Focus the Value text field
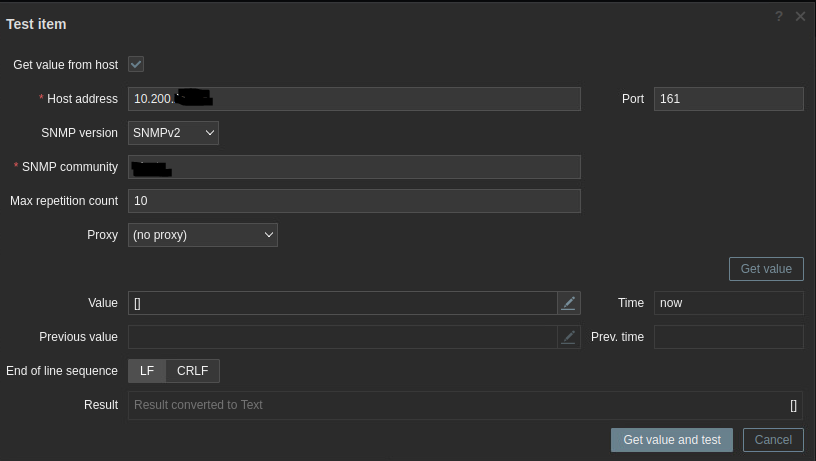The image size is (816, 461). click(342, 303)
